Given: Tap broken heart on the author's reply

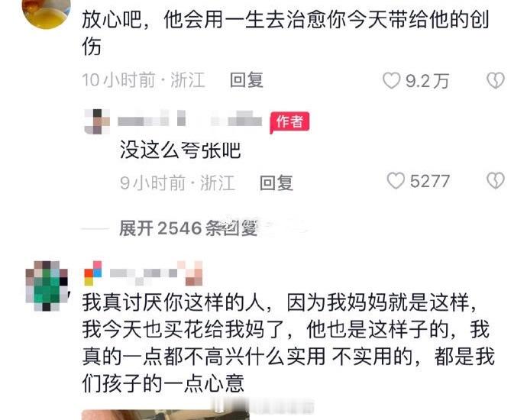Looking at the screenshot, I should 496,181.
